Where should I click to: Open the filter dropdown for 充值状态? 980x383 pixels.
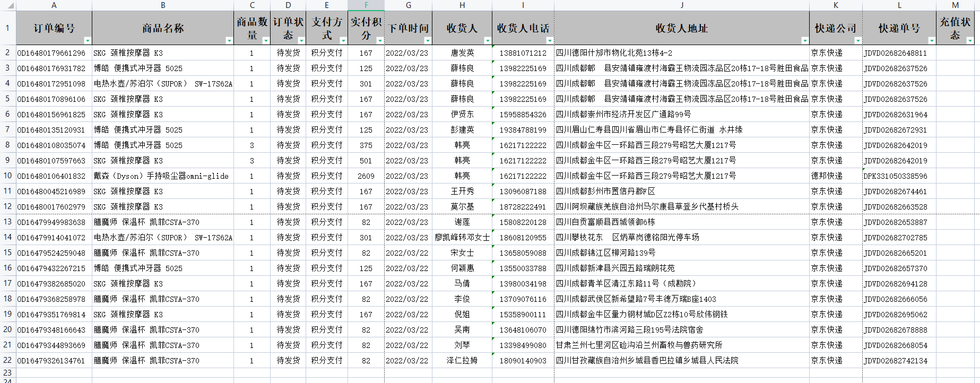click(x=970, y=40)
